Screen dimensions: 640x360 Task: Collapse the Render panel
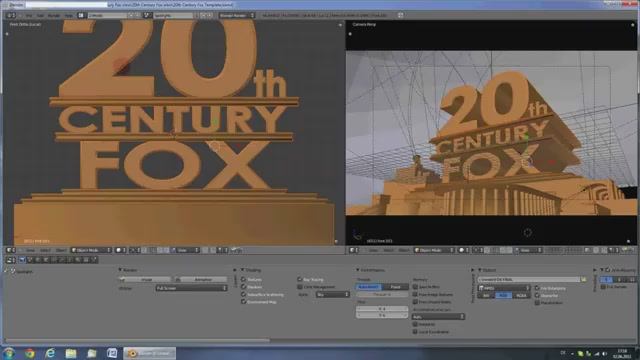pos(120,270)
